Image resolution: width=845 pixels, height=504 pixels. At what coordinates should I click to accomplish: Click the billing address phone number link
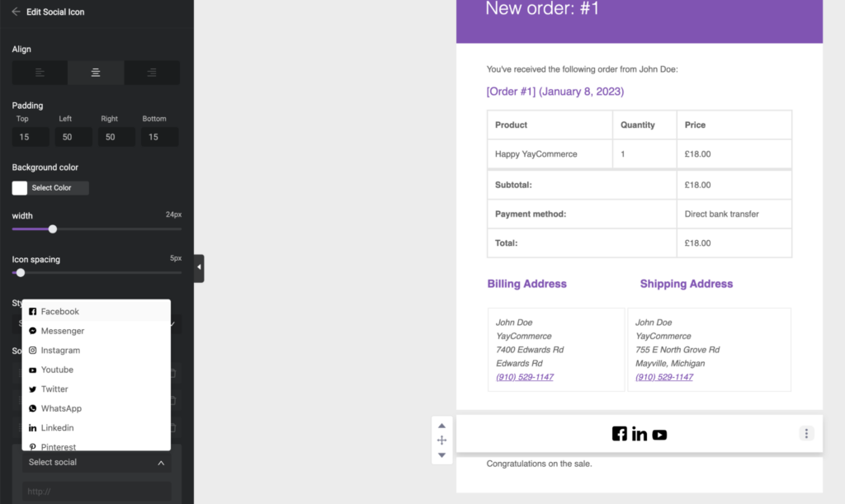click(524, 377)
